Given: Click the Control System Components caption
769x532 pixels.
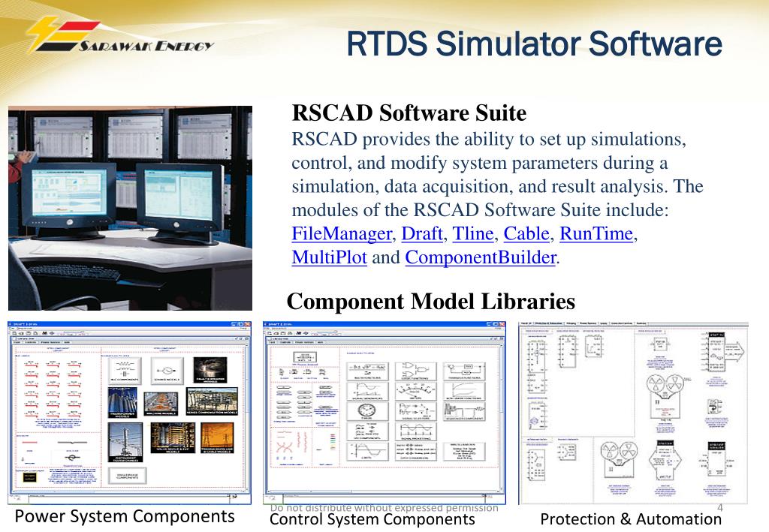Looking at the screenshot, I should click(372, 519).
